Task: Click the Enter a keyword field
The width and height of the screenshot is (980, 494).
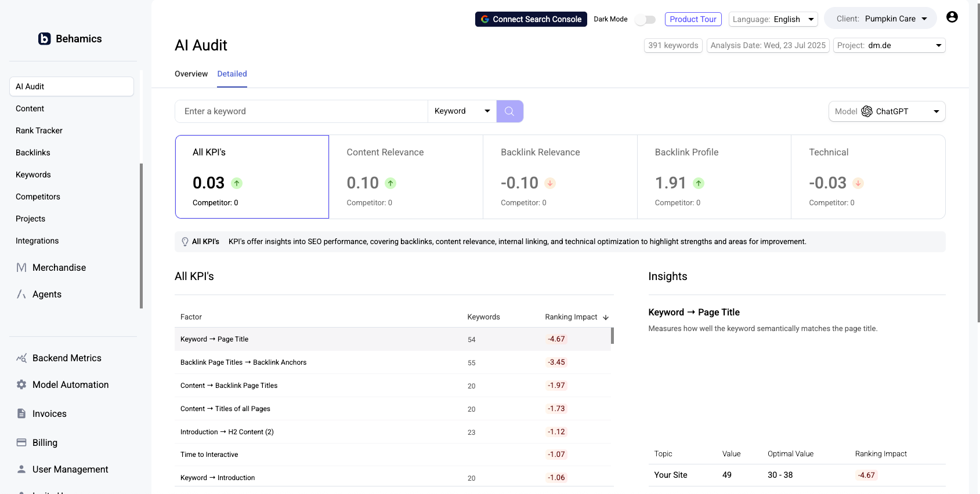Action: pos(301,111)
